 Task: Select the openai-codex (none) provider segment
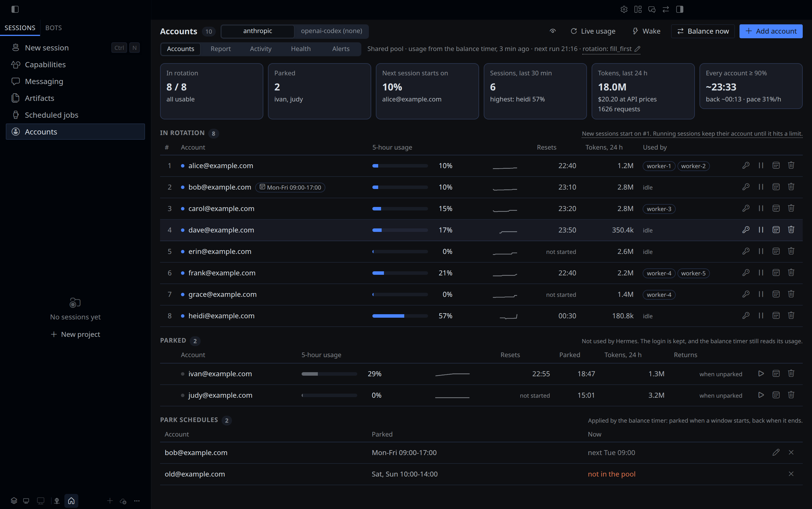click(331, 31)
